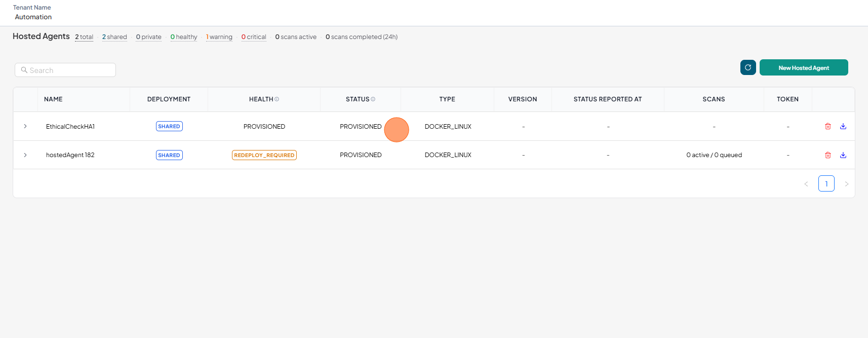Download the hostedAgent182 agent config
This screenshot has width=868, height=338.
843,155
